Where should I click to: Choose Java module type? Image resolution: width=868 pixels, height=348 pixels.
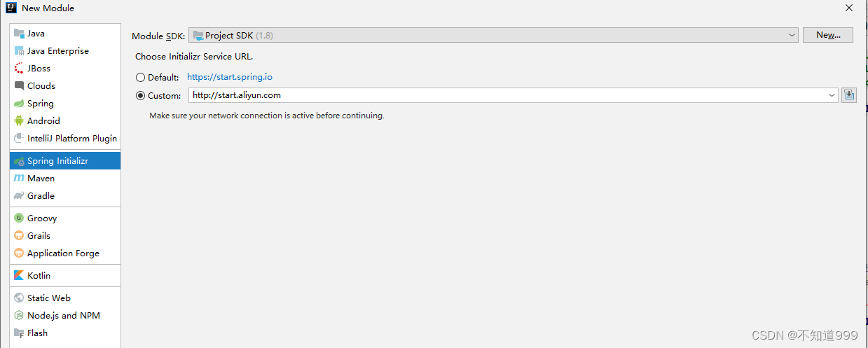tap(65, 34)
